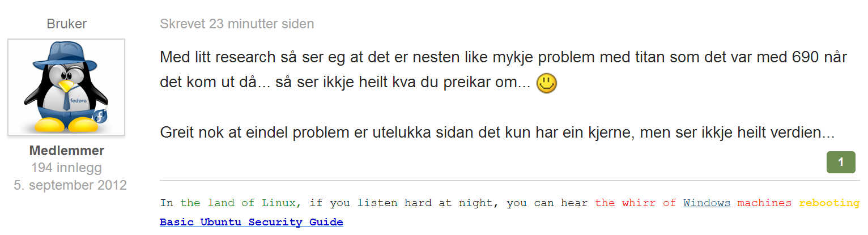
Task: Click the green reputation badge showing 1
Action: pyautogui.click(x=841, y=163)
